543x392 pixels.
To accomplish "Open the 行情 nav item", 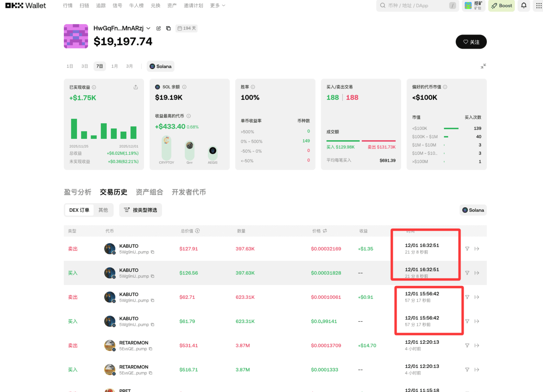I will [68, 6].
